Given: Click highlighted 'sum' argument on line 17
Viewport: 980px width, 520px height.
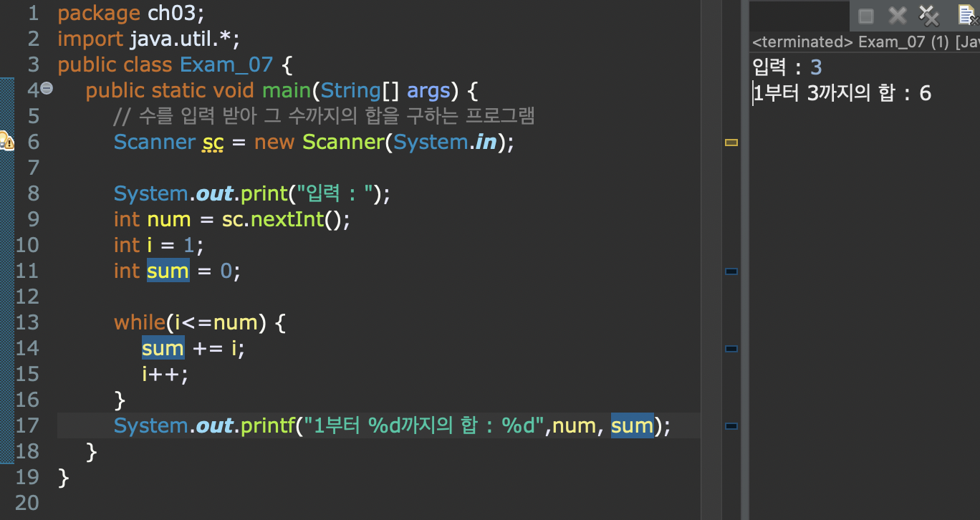Looking at the screenshot, I should 633,426.
